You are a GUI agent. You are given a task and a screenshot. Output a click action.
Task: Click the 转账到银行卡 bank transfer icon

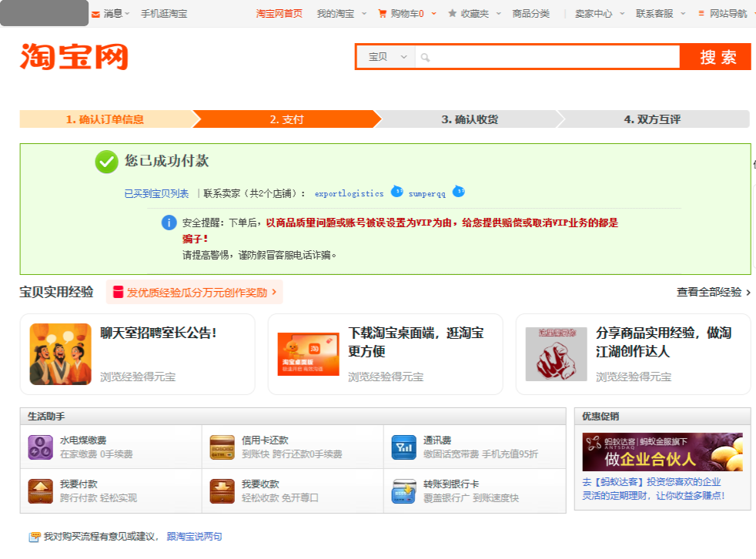(403, 490)
